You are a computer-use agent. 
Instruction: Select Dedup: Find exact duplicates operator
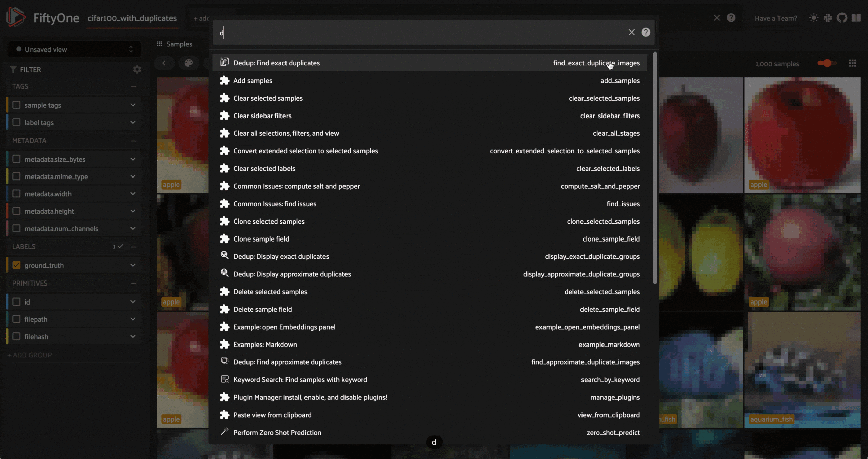277,63
